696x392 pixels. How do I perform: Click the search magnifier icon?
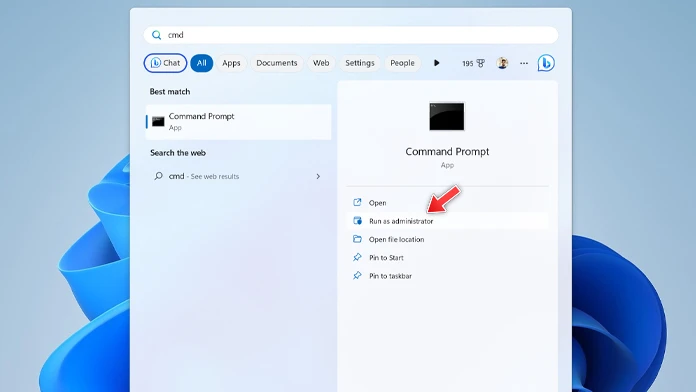coord(156,35)
